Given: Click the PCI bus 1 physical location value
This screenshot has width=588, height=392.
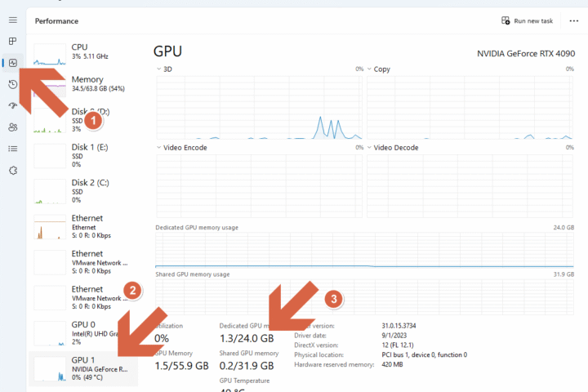Looking at the screenshot, I should (x=425, y=355).
